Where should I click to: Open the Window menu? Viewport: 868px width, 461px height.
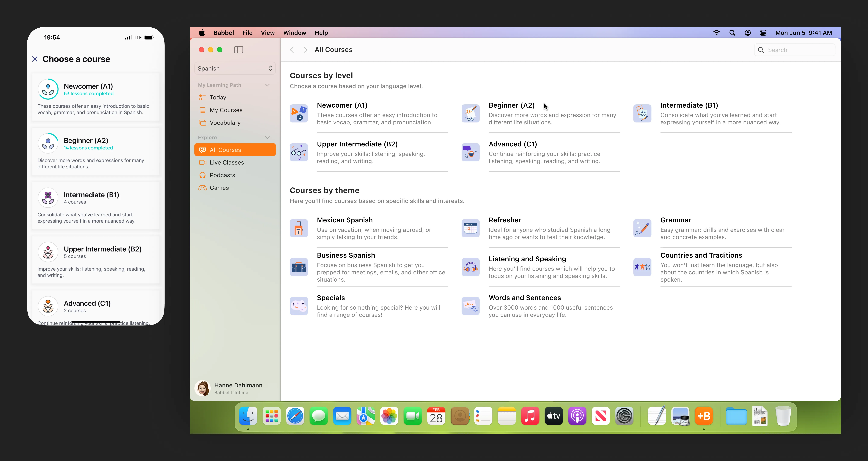click(294, 33)
